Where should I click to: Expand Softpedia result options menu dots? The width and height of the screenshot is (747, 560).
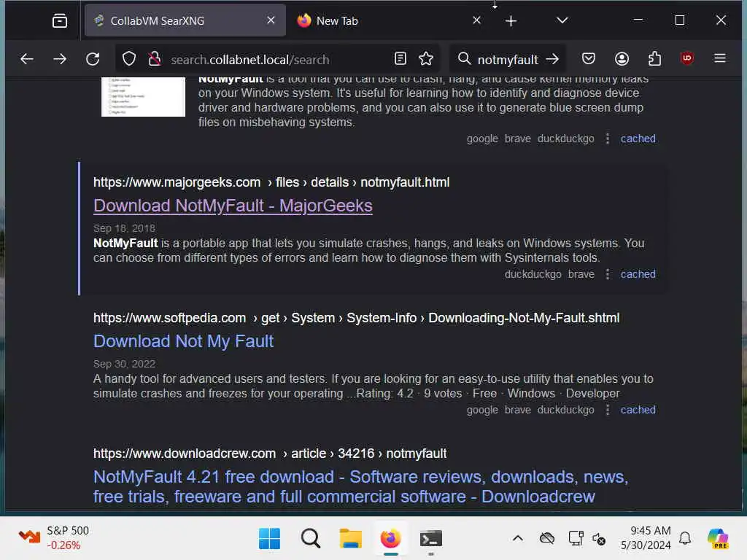[607, 410]
